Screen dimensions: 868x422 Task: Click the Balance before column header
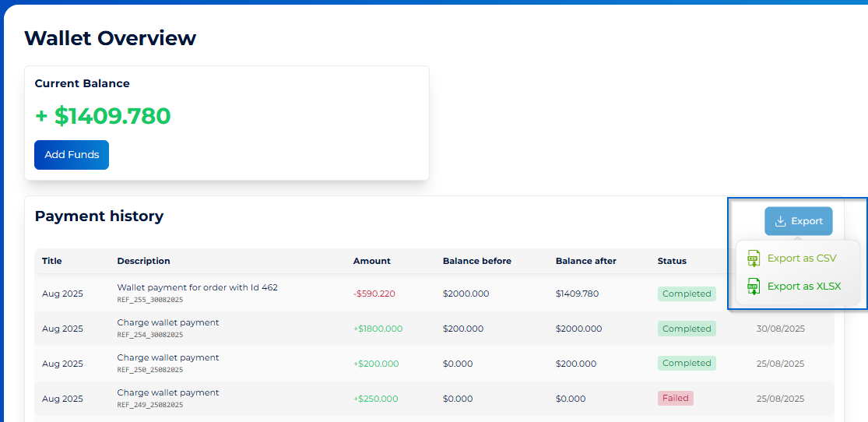click(x=476, y=261)
